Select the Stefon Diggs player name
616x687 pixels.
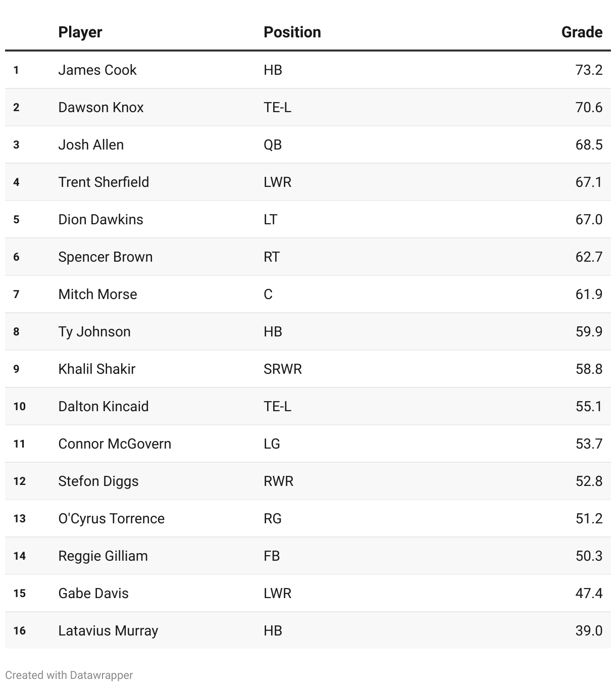[x=98, y=481]
